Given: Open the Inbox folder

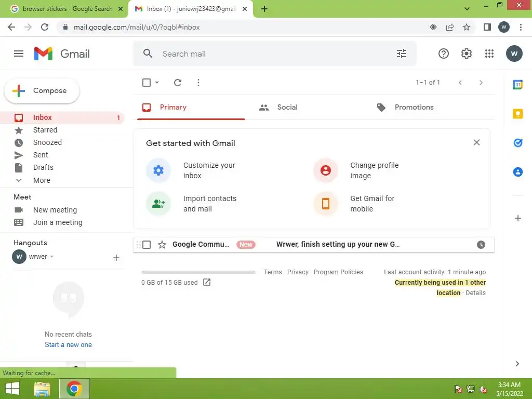Looking at the screenshot, I should coord(62,118).
